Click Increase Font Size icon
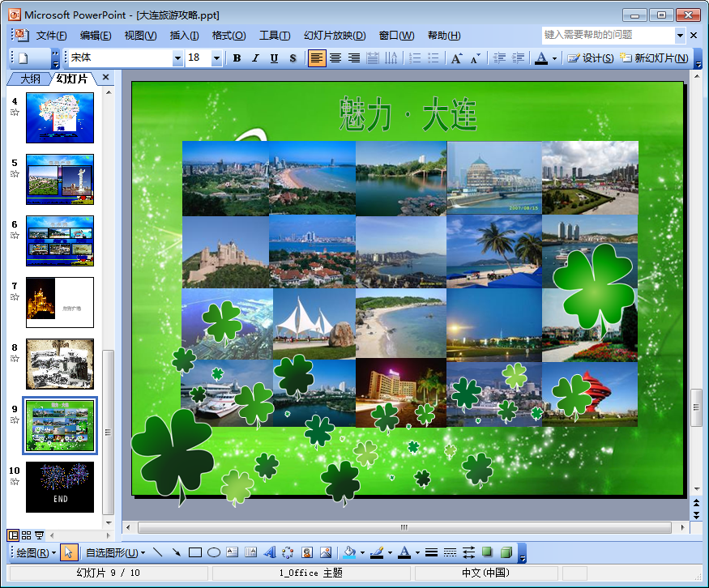The width and height of the screenshot is (709, 588). 457,58
